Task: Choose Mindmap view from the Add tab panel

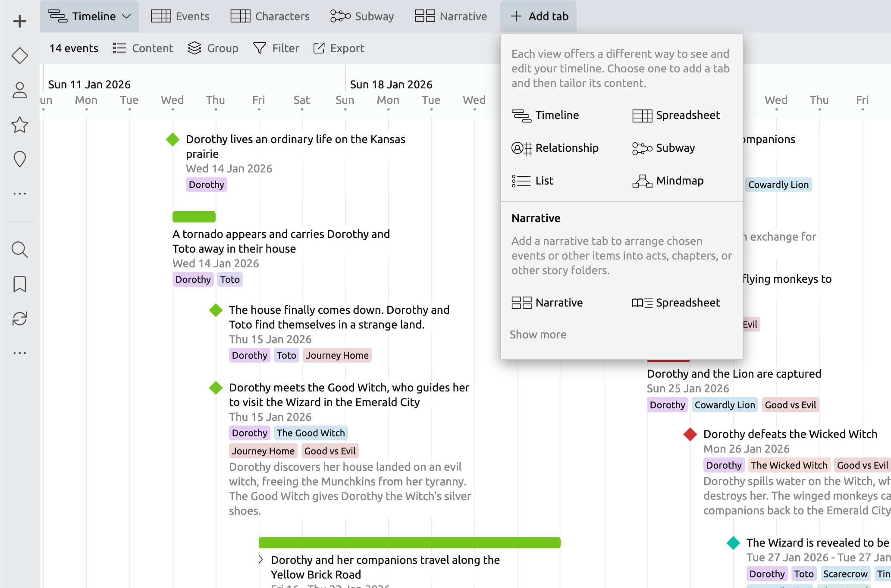Action: pos(668,181)
